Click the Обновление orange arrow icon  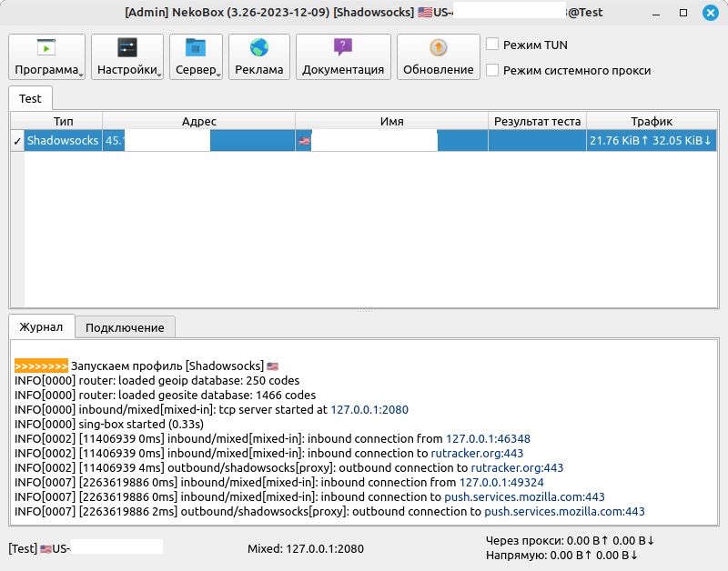click(x=438, y=48)
